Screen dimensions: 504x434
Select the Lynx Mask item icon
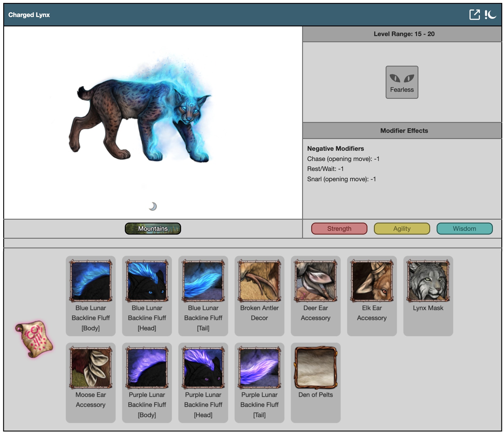(x=428, y=281)
